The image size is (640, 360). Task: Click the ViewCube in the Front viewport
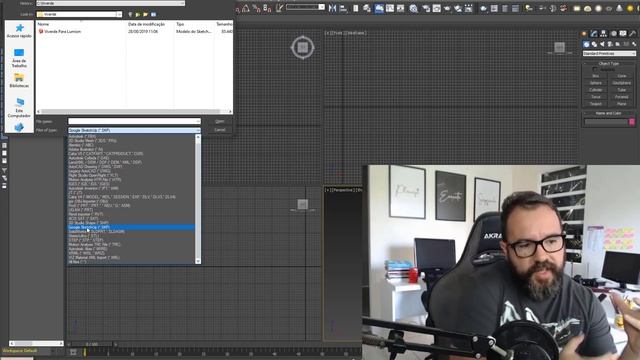[559, 47]
